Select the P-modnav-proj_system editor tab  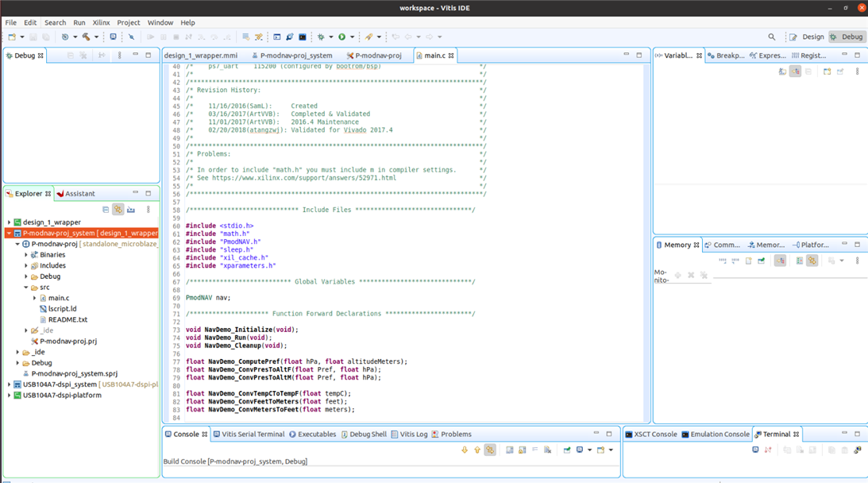[291, 56]
